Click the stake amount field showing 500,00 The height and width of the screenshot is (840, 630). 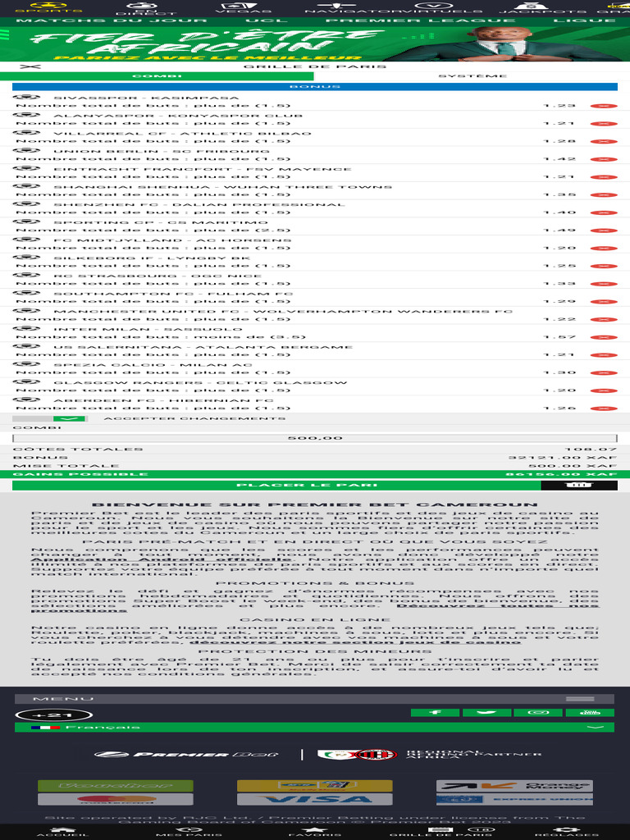314,438
